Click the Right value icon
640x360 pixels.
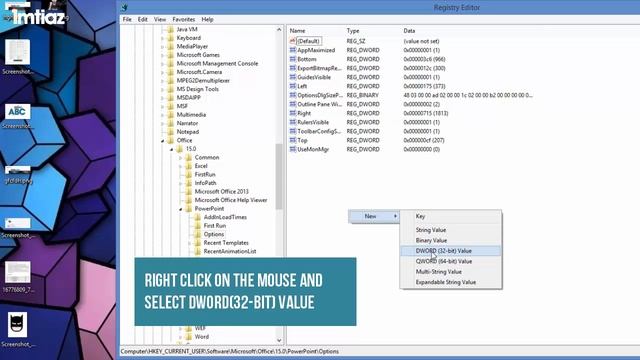tap(293, 113)
